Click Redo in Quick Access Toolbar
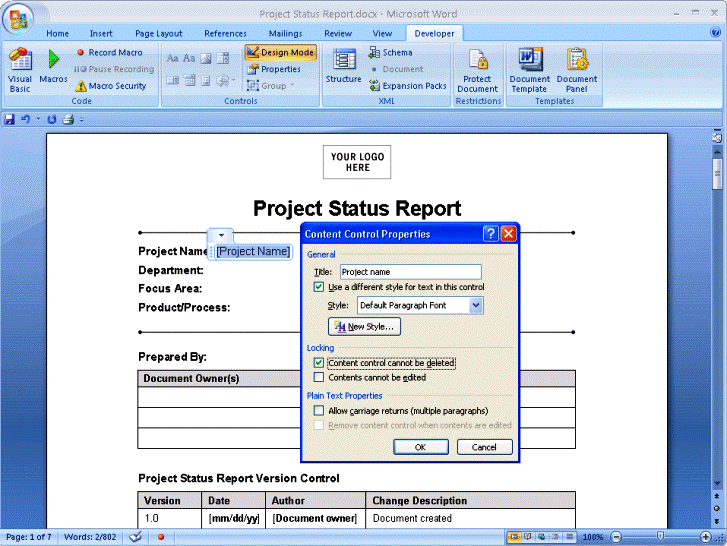727x546 pixels. click(52, 120)
